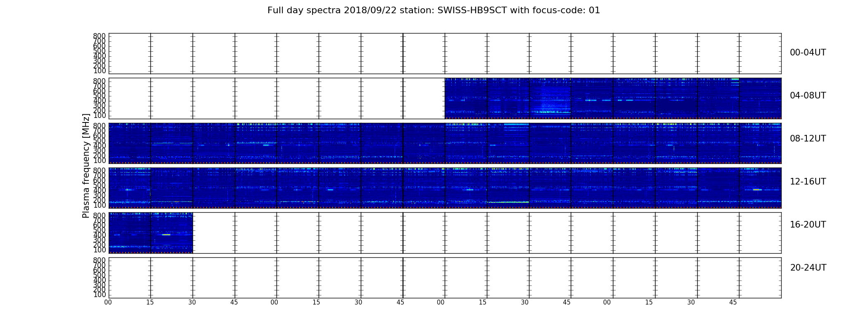
Task: Click the empty 20-24UT spectrum panel
Action: [x=445, y=278]
